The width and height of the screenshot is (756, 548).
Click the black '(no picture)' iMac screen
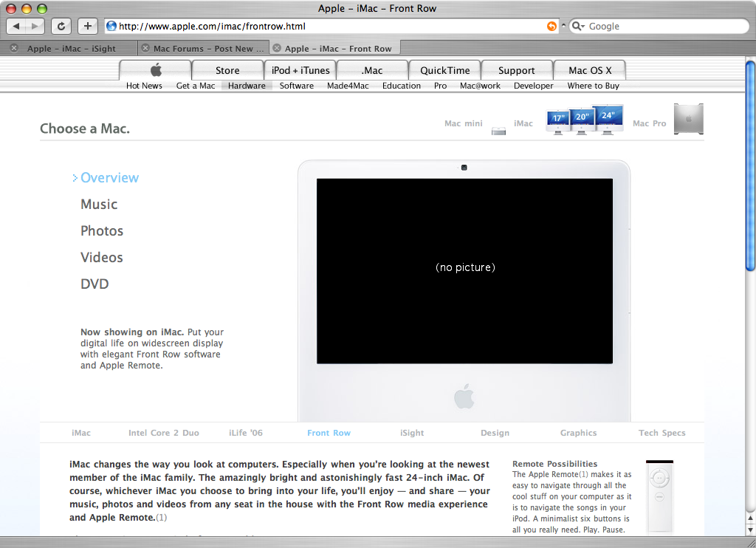(x=465, y=271)
